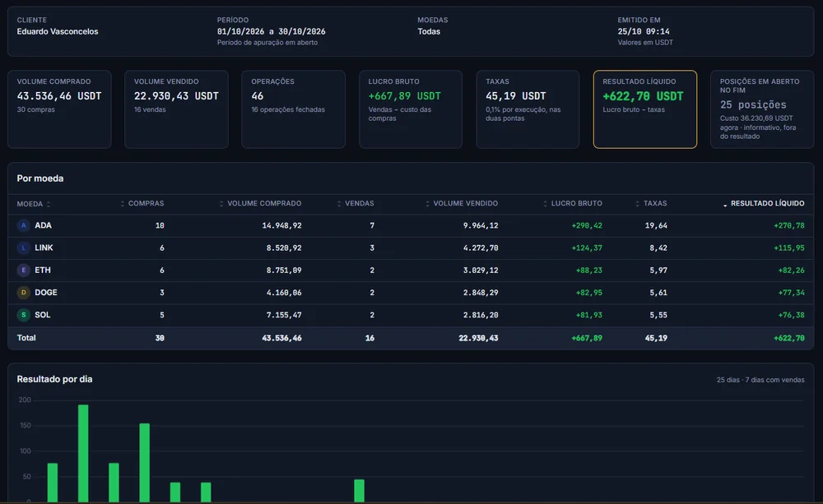Viewport: 823px width, 504px height.
Task: Sort the table by Moeda column
Action: pyautogui.click(x=34, y=204)
